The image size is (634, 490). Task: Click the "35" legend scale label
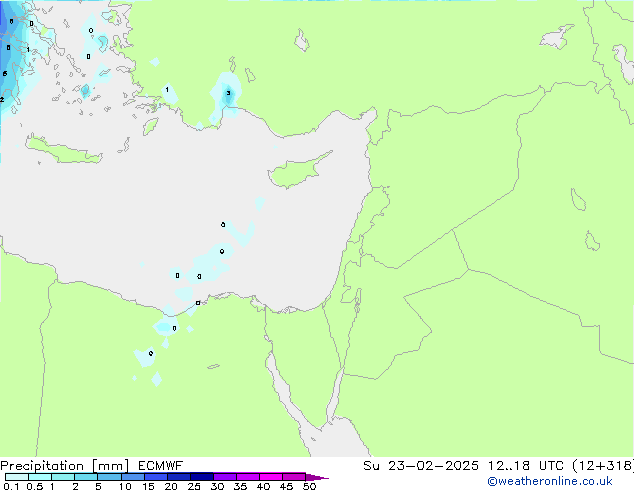click(241, 486)
